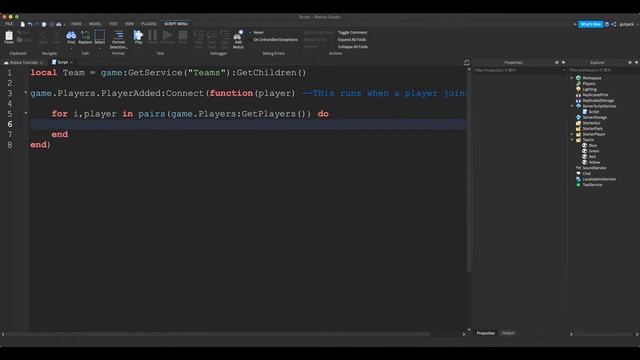The image size is (640, 360).
Task: Start playtest with the Play icon
Action: pyautogui.click(x=138, y=36)
